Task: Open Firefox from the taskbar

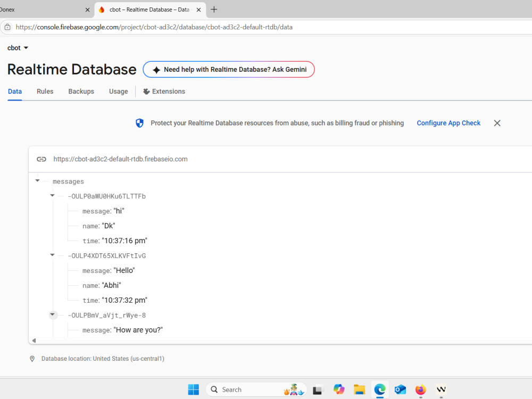Action: 421,389
